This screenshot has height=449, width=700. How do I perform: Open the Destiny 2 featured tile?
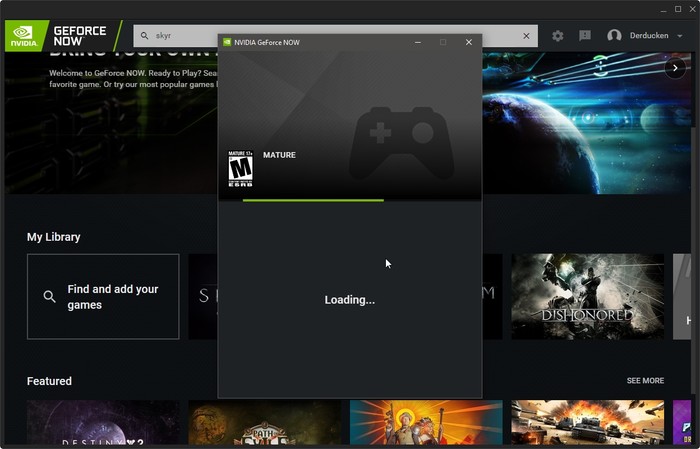pos(103,422)
